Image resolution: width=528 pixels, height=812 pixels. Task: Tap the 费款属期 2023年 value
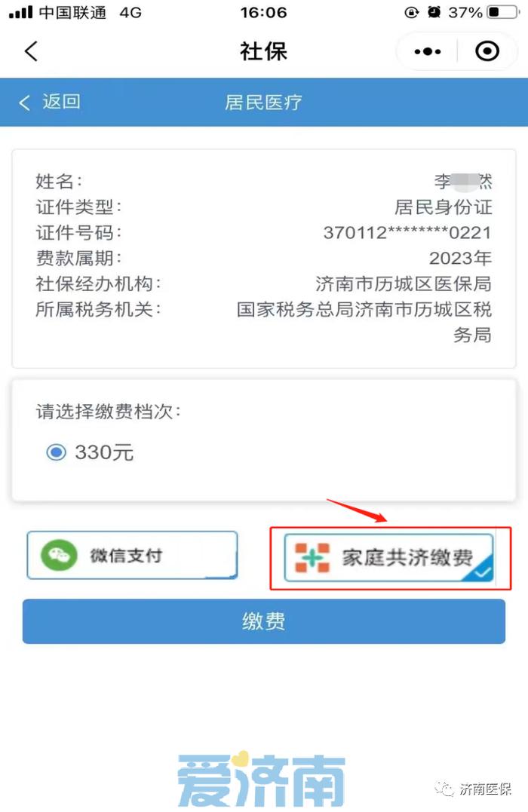click(460, 258)
